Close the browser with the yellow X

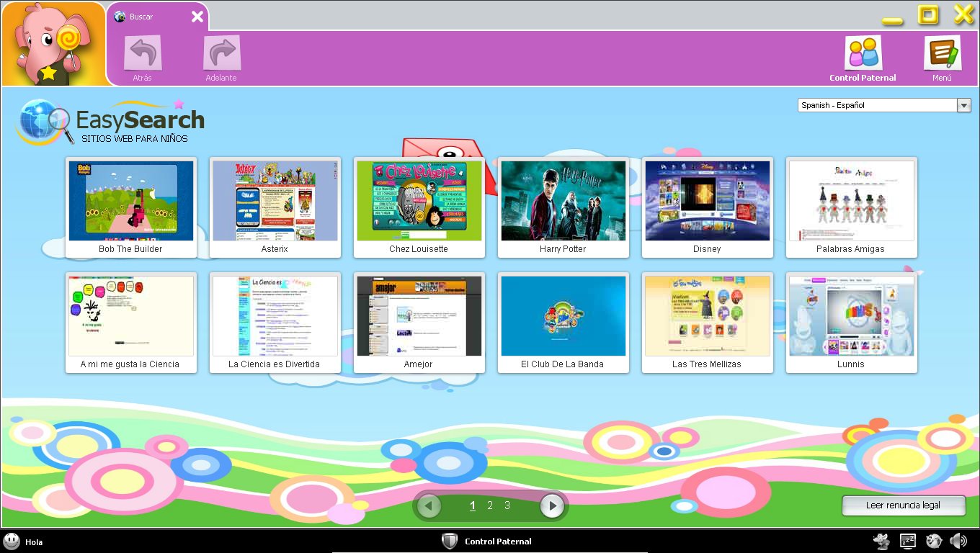click(x=964, y=14)
